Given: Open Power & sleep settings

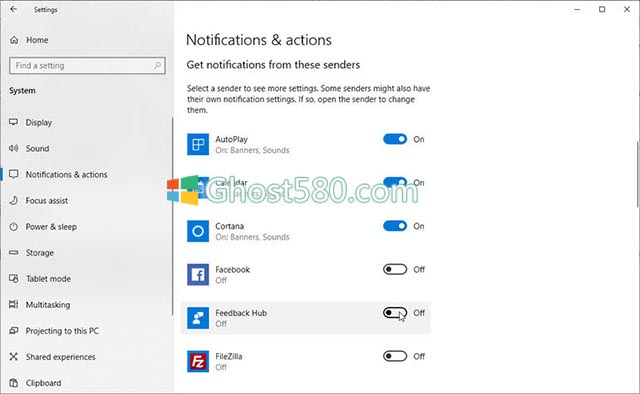Looking at the screenshot, I should click(x=51, y=227).
